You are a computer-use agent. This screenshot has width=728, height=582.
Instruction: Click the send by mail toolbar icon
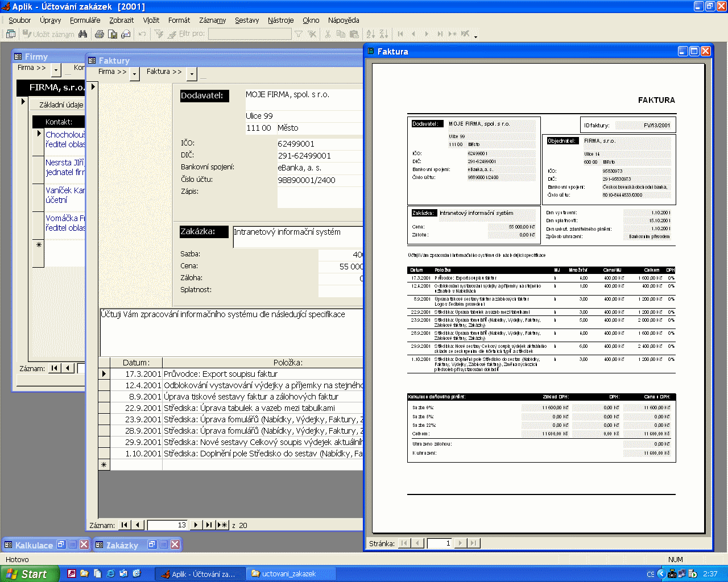[x=126, y=34]
